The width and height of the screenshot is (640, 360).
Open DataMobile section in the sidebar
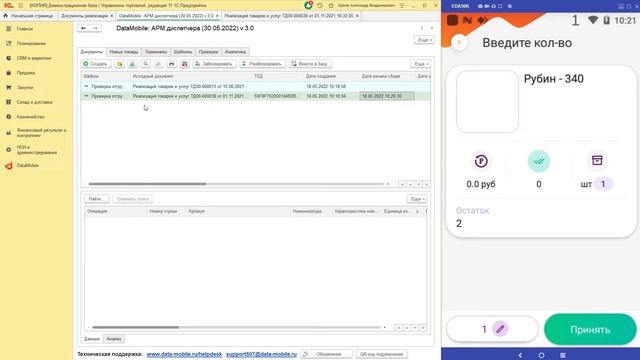[27, 165]
